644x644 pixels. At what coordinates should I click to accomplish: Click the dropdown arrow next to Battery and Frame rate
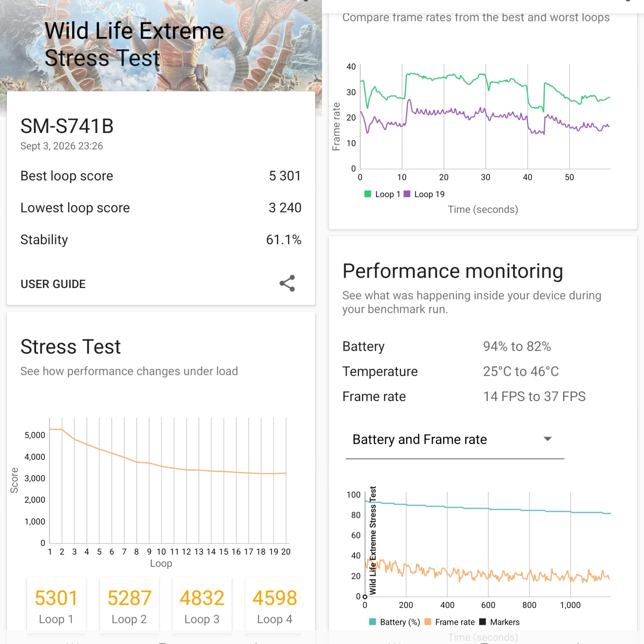pyautogui.click(x=547, y=439)
